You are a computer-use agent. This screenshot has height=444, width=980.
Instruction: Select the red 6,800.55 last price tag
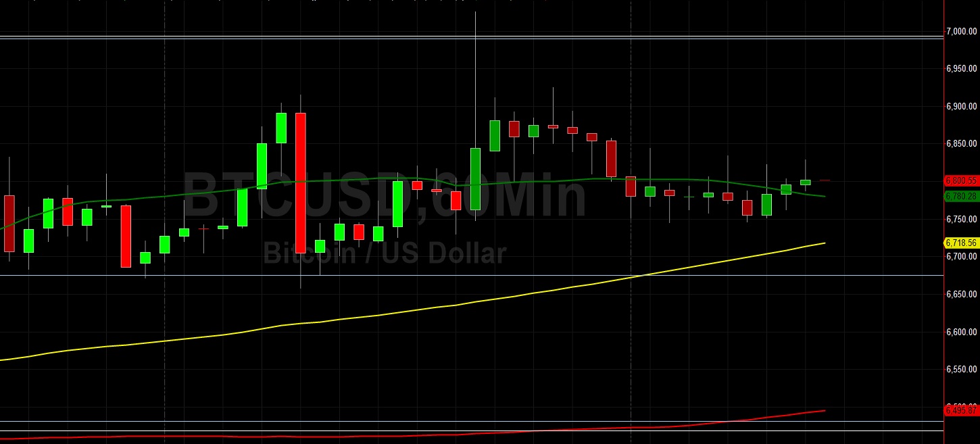click(961, 180)
